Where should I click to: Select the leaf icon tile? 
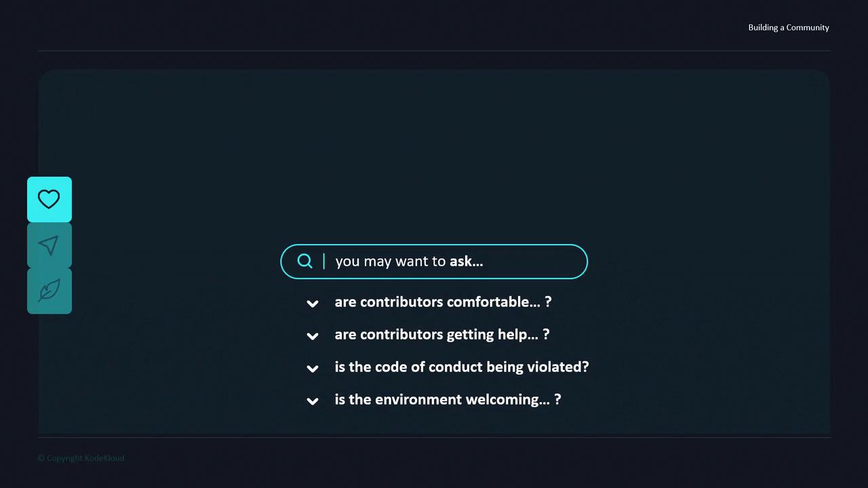click(x=49, y=291)
